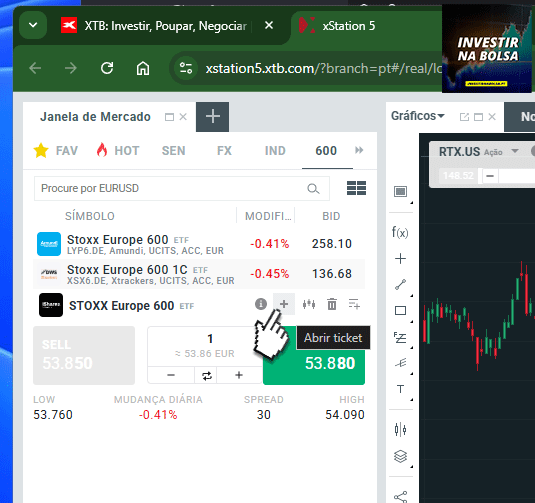
Task: Delete STOXX Europe 600 with trash icon
Action: (332, 304)
